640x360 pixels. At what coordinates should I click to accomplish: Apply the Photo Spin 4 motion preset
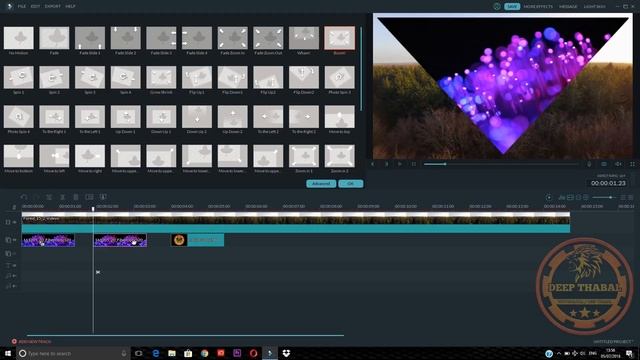(19, 117)
